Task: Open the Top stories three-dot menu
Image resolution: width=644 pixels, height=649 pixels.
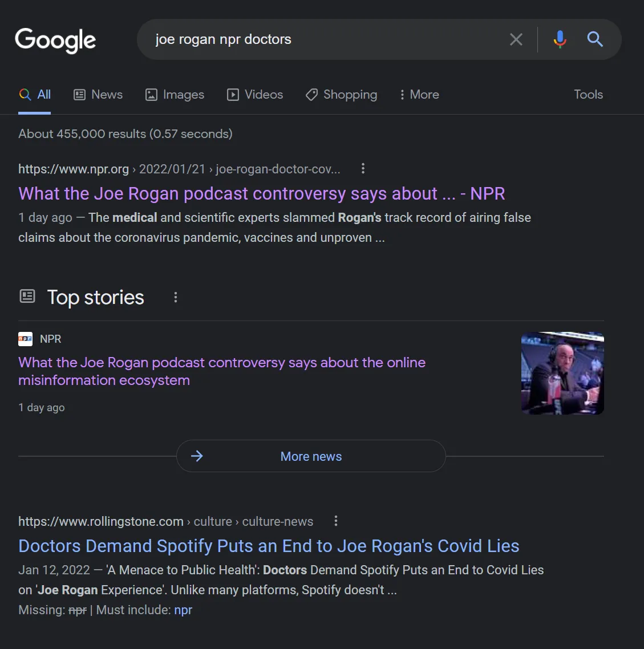Action: 176,297
